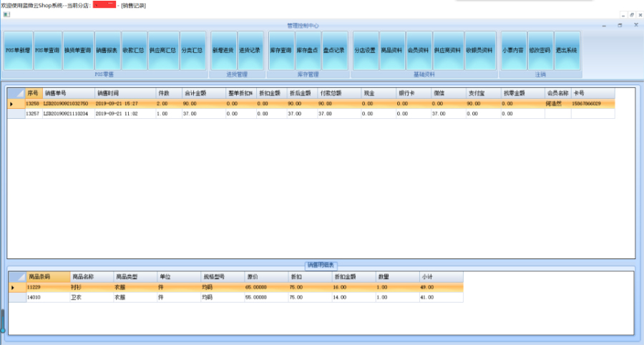Open 库存盘点 inventory count

[308, 51]
